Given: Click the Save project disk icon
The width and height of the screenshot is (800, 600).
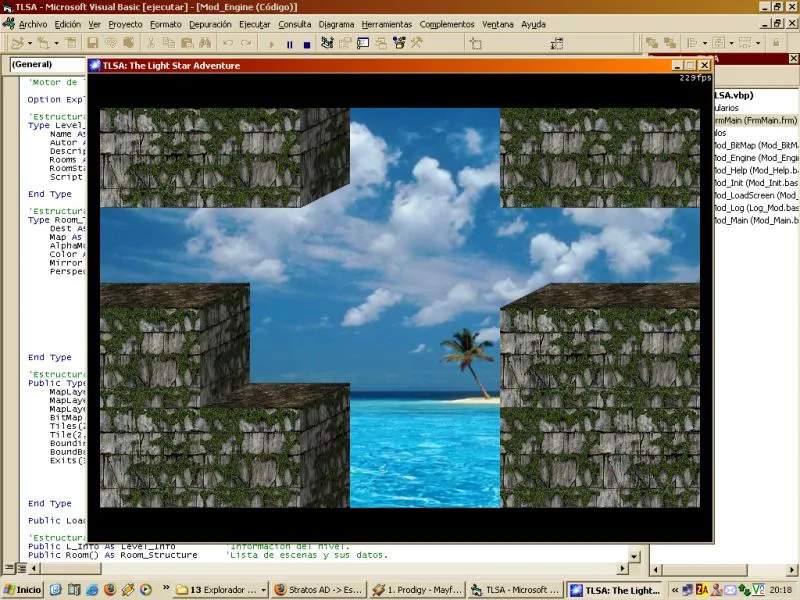Looking at the screenshot, I should tap(93, 44).
